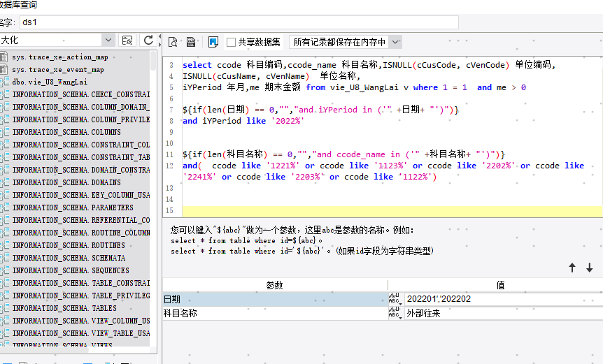Image resolution: width=603 pixels, height=364 pixels.
Task: Click the SQL editor icon
Action: (191, 42)
